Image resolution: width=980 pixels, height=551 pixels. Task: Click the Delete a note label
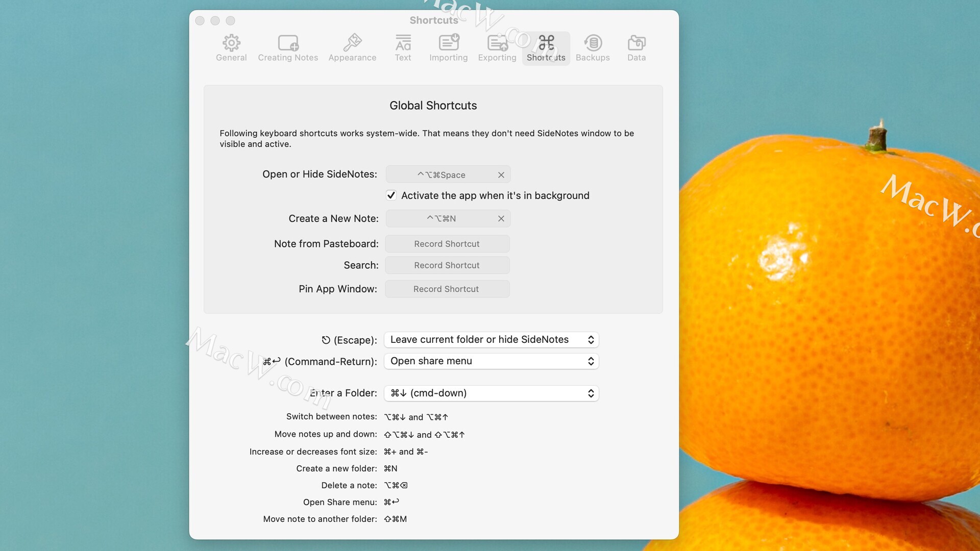click(349, 485)
